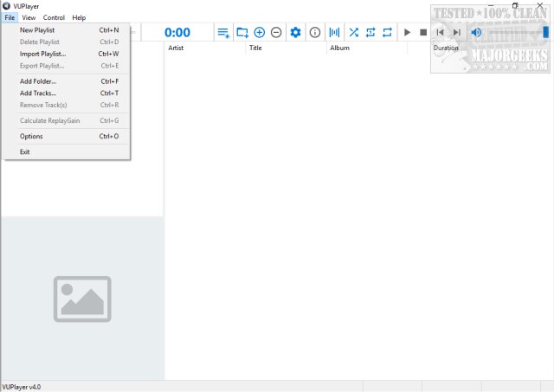Image resolution: width=554 pixels, height=392 pixels.
Task: Choose Exit from File menu
Action: click(x=67, y=151)
